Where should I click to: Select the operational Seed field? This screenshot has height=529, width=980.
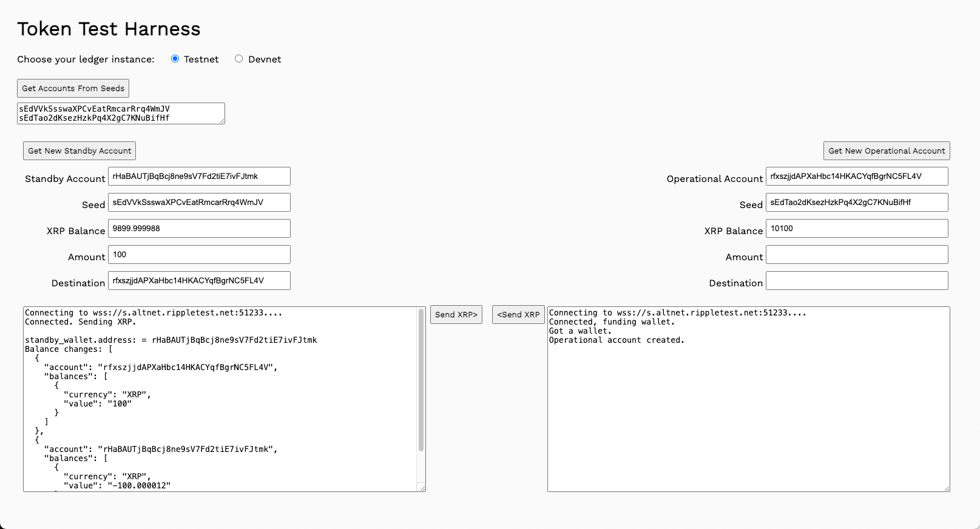pos(856,203)
